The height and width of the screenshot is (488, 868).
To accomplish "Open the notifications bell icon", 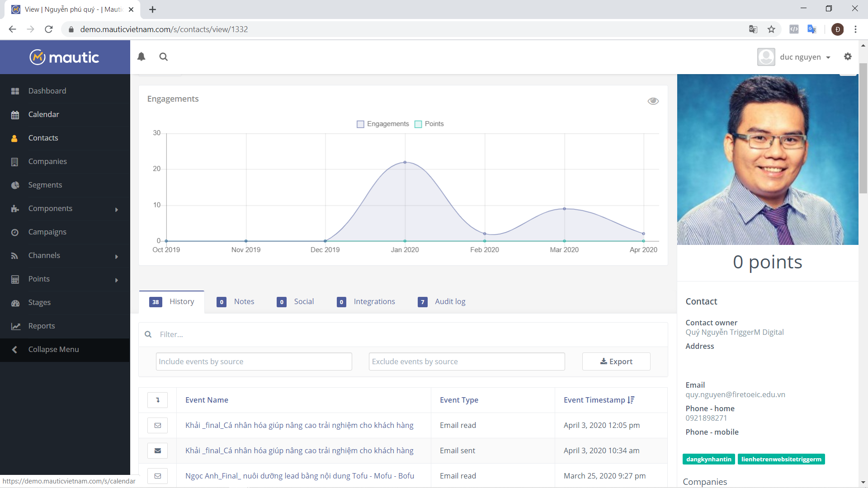I will [142, 57].
